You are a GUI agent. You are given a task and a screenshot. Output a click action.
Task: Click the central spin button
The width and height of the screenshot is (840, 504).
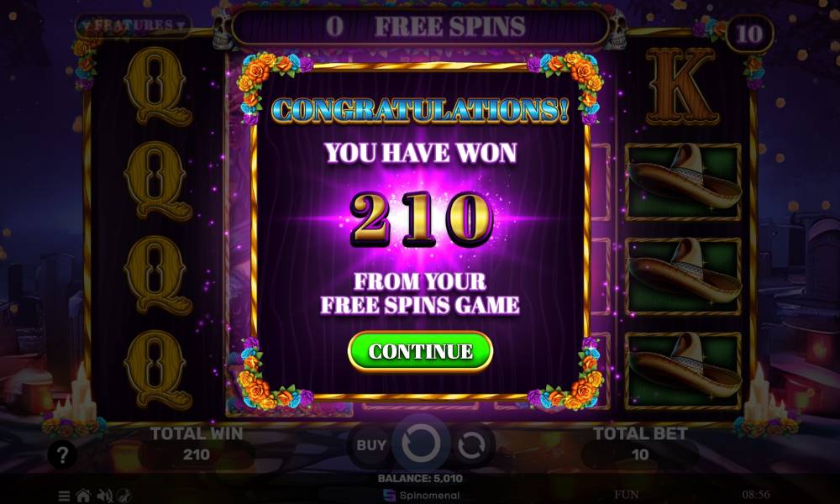coord(421,444)
